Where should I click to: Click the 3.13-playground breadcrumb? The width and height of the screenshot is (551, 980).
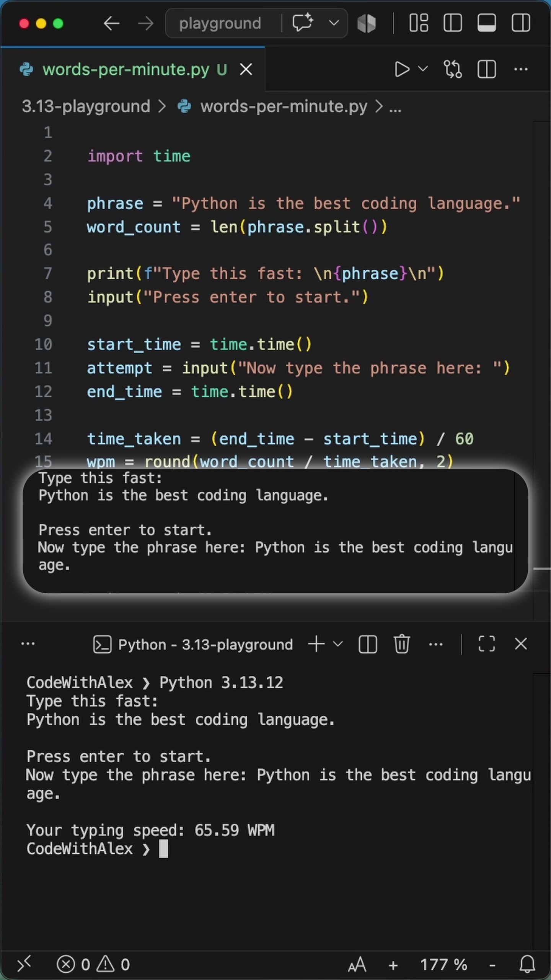click(x=86, y=106)
